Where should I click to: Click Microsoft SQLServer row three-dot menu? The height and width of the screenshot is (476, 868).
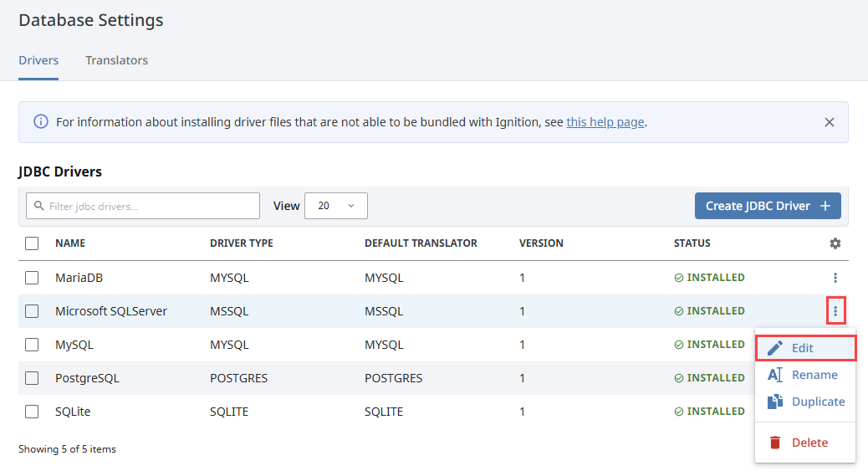click(835, 311)
